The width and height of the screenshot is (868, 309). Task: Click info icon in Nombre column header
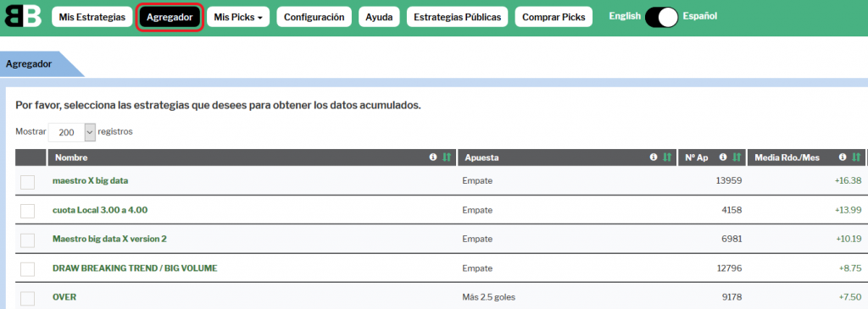coord(433,157)
